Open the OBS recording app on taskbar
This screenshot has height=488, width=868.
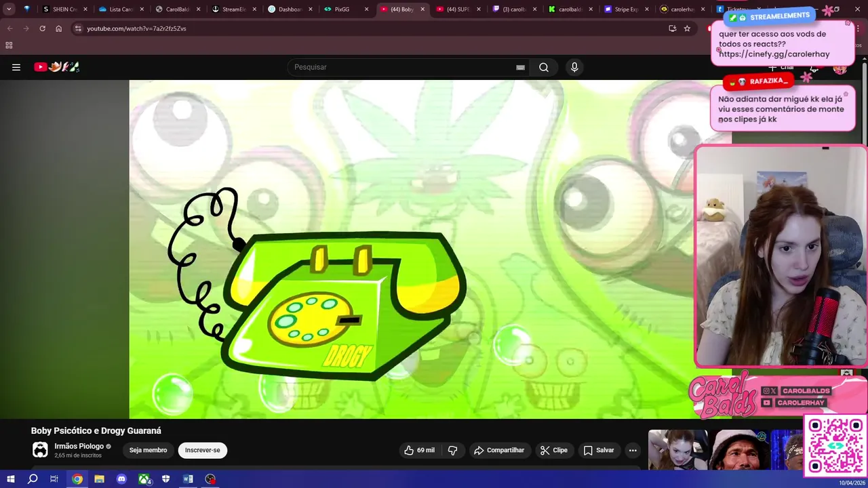[x=210, y=479]
